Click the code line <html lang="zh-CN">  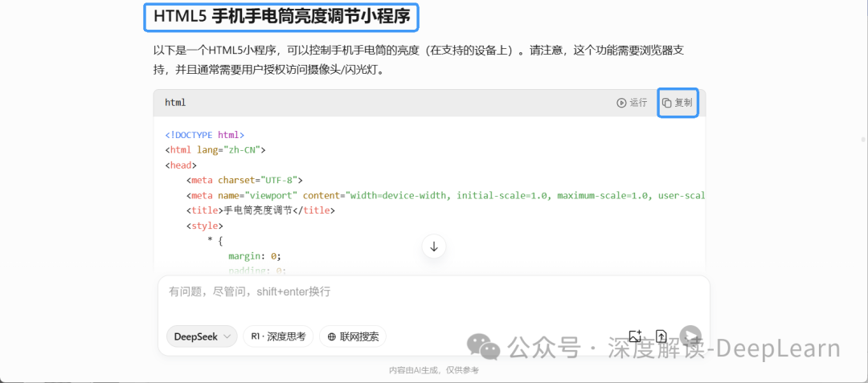pyautogui.click(x=215, y=150)
